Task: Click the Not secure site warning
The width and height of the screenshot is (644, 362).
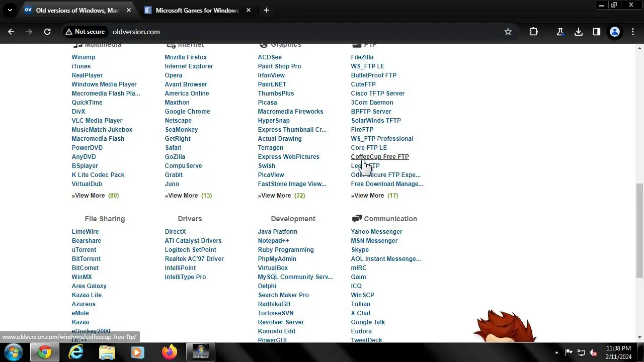Action: point(85,32)
